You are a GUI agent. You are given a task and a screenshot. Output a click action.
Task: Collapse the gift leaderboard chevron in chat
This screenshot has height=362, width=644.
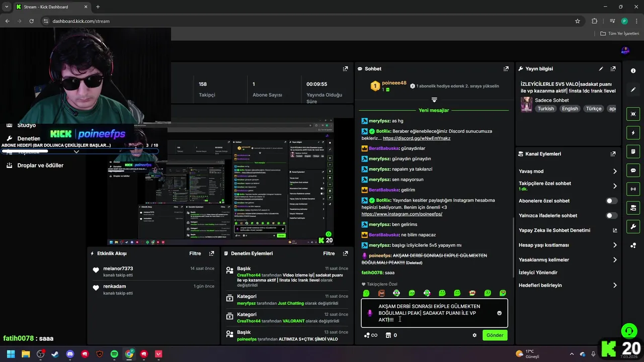coord(434,100)
